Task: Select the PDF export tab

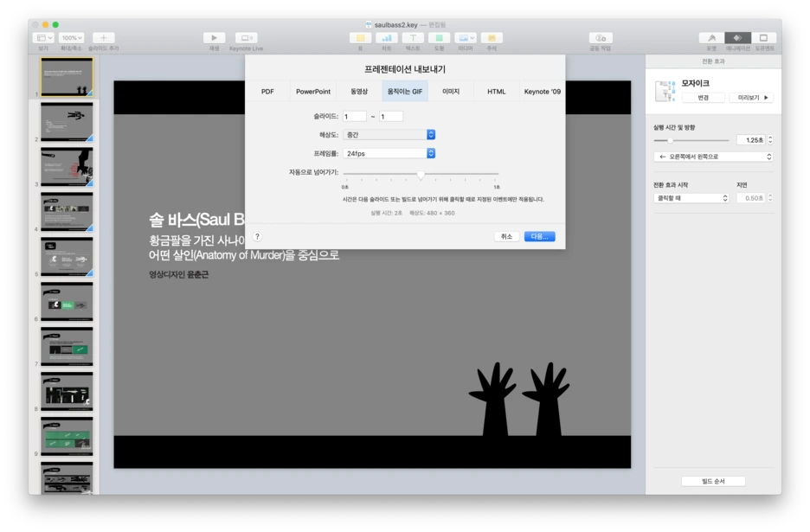Action: [x=267, y=92]
